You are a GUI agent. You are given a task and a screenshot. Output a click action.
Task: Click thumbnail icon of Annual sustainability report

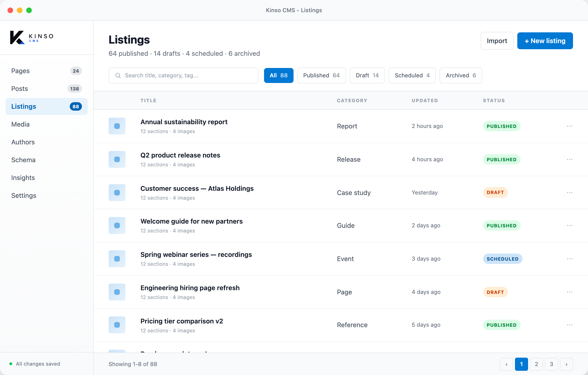(x=117, y=126)
